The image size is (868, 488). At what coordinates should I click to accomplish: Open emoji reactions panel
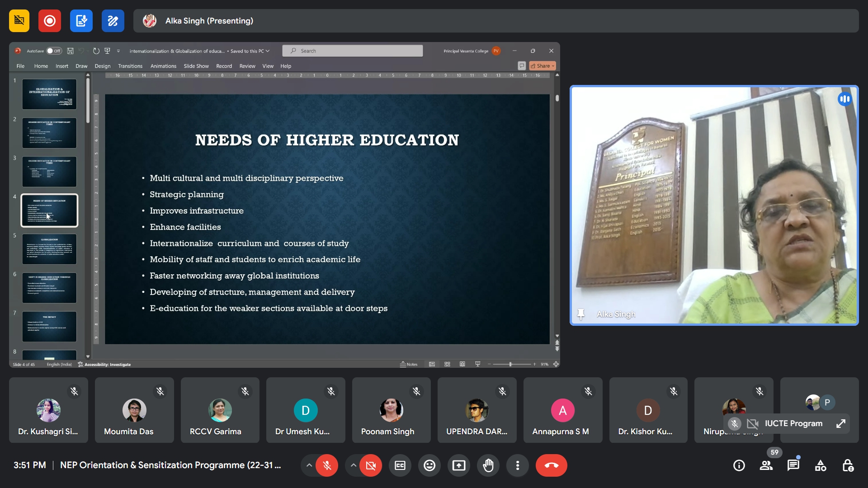429,465
